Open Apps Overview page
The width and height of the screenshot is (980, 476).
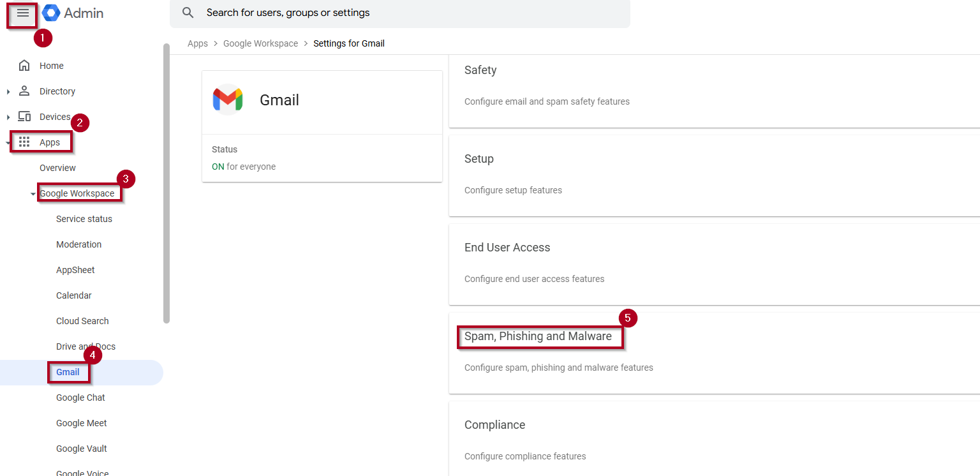pos(57,168)
